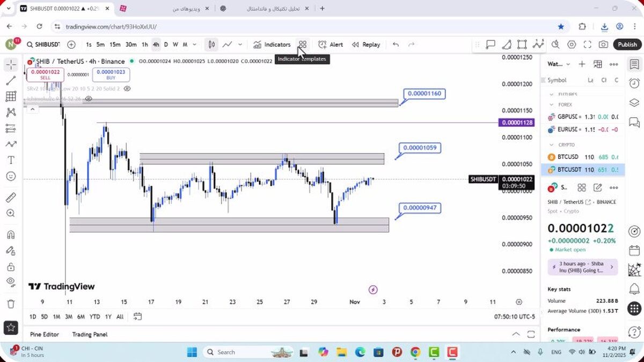Open the patterns tool in left toolbar
The image size is (644, 362).
tap(11, 112)
